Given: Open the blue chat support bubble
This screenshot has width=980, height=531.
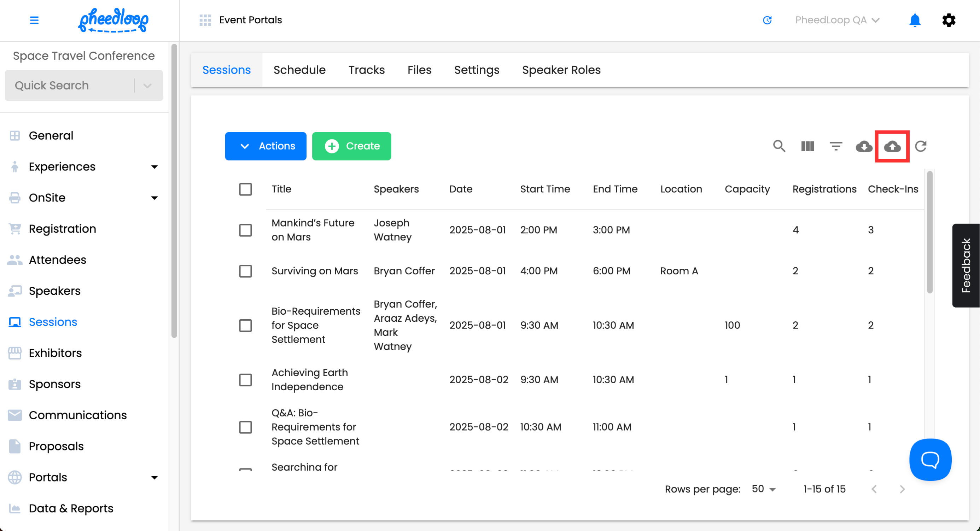Looking at the screenshot, I should (x=930, y=460).
